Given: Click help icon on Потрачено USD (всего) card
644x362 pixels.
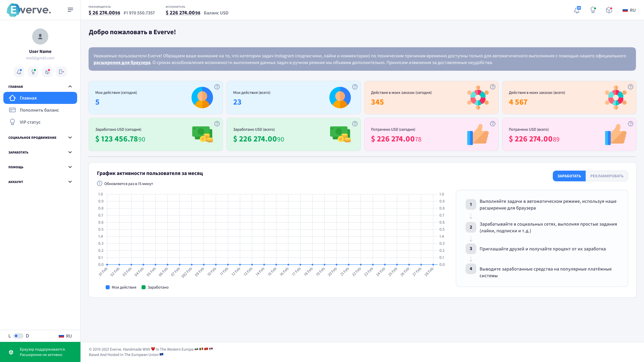Looking at the screenshot, I should point(631,124).
